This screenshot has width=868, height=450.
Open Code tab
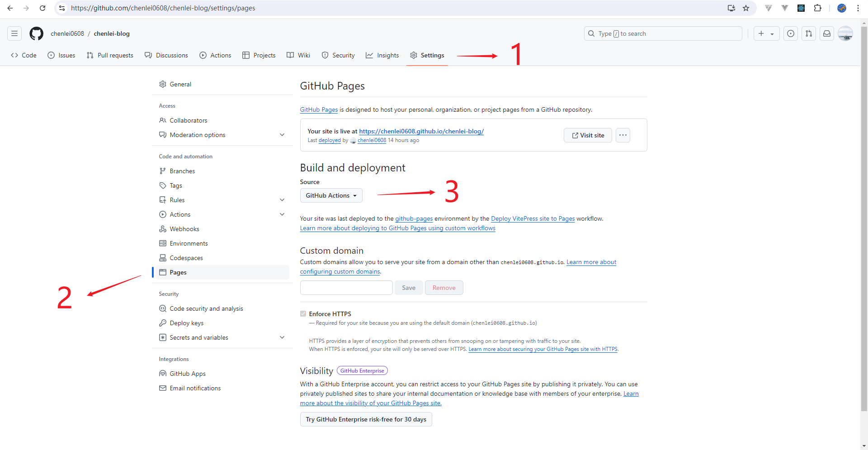tap(24, 55)
